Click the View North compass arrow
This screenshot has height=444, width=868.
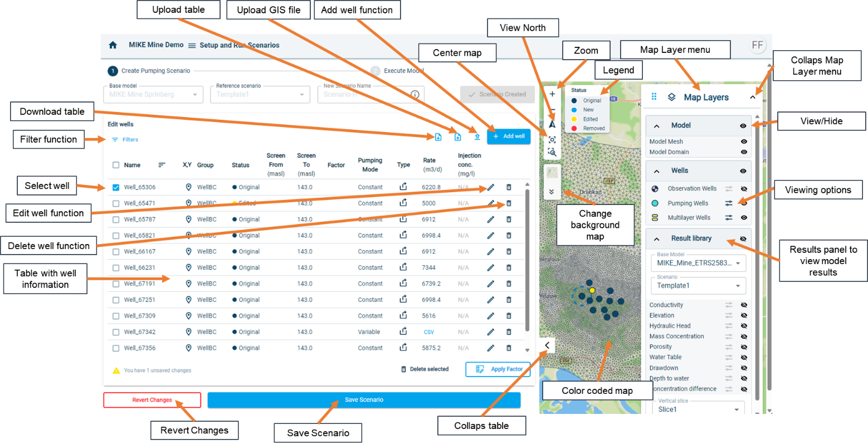[552, 124]
